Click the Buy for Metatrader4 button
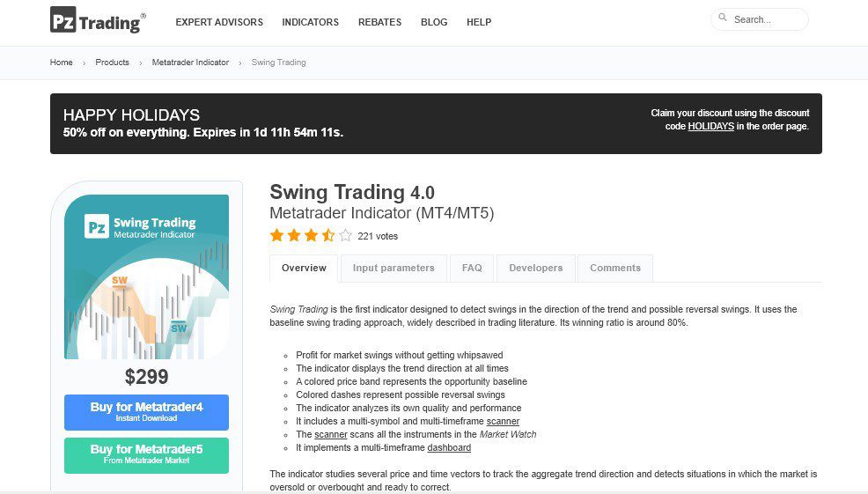 pos(146,412)
